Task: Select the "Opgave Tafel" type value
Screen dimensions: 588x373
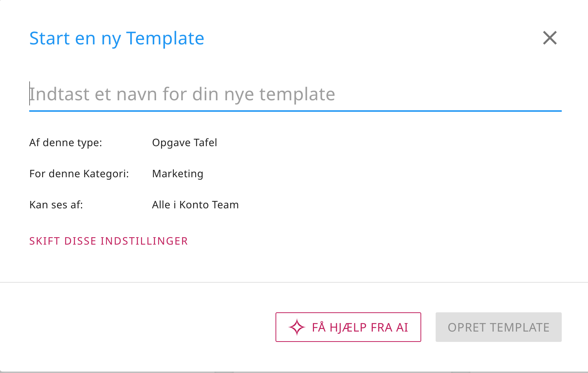Action: [x=184, y=142]
